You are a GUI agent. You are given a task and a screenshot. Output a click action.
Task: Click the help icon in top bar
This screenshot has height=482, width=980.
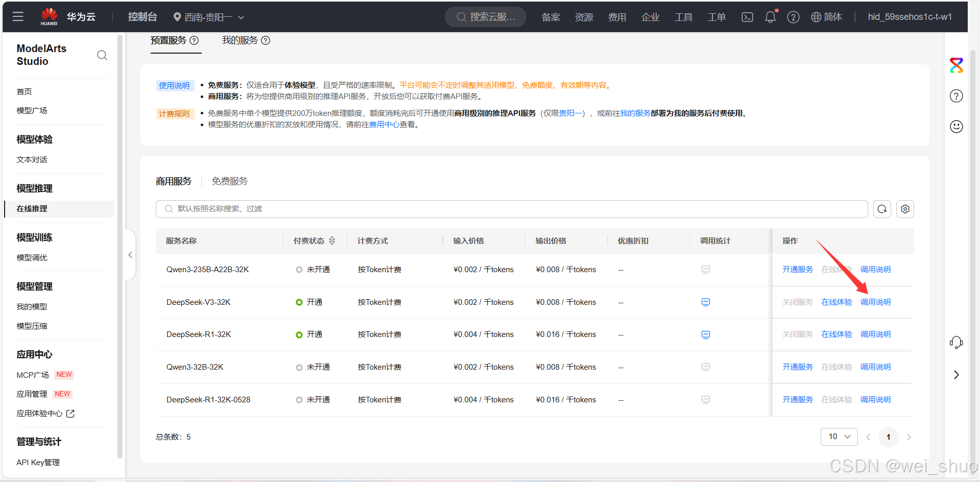click(x=793, y=17)
